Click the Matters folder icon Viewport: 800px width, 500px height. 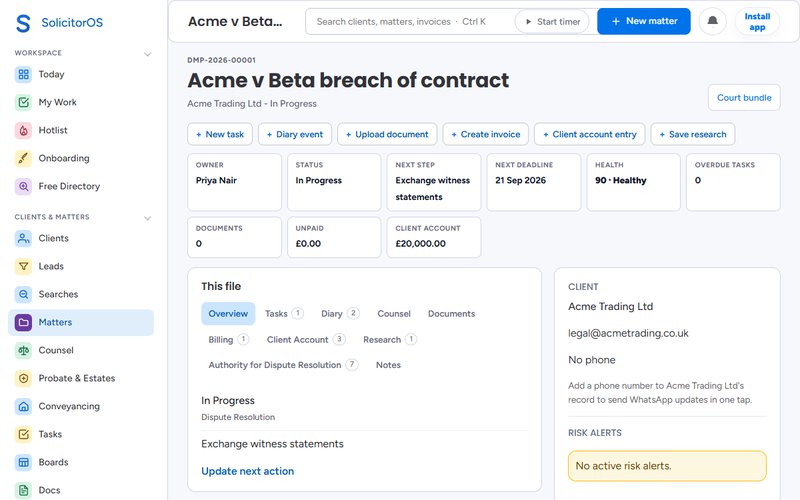23,322
